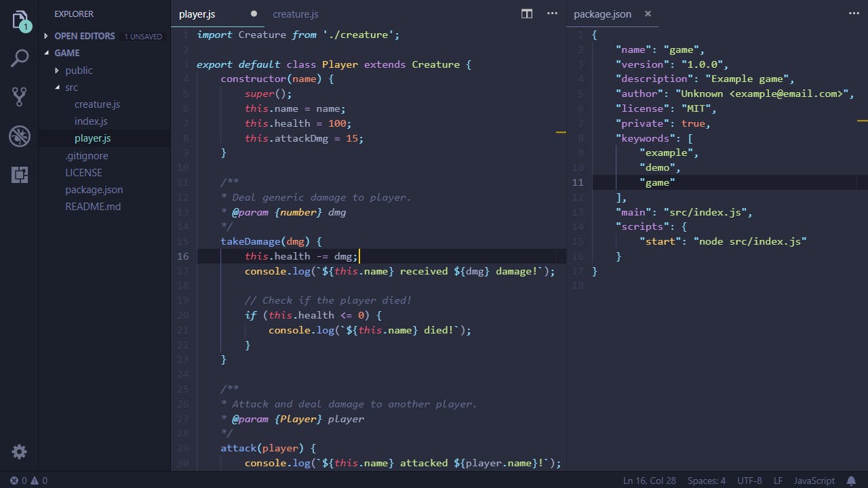Image resolution: width=868 pixels, height=488 pixels.
Task: Open More Actions for right editor group
Action: tap(853, 14)
